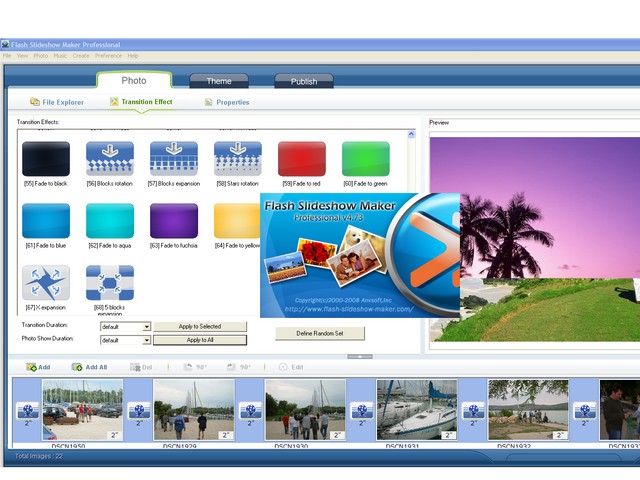The image size is (640, 480).
Task: Open the Properties sub-tab
Action: (x=227, y=102)
